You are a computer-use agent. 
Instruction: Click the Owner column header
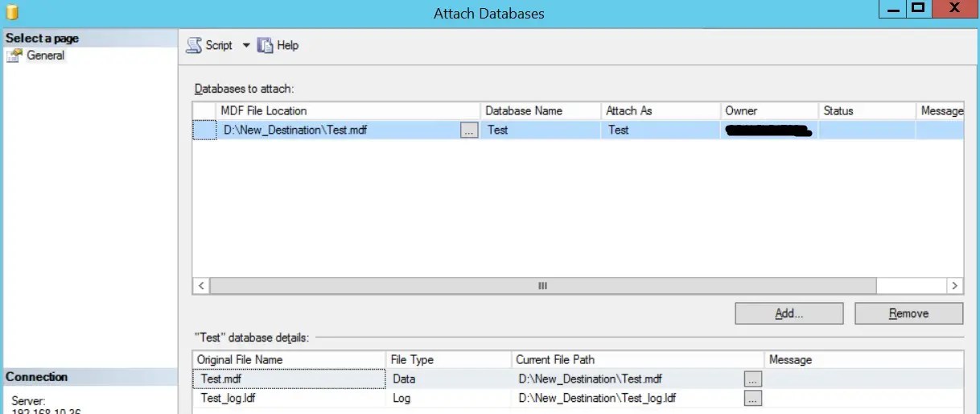click(769, 110)
